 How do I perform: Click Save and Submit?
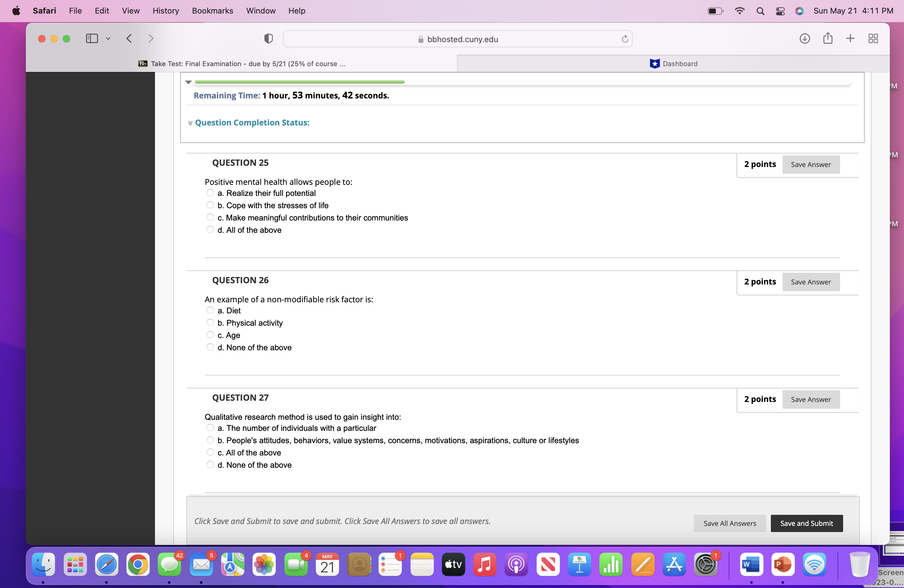coord(807,523)
